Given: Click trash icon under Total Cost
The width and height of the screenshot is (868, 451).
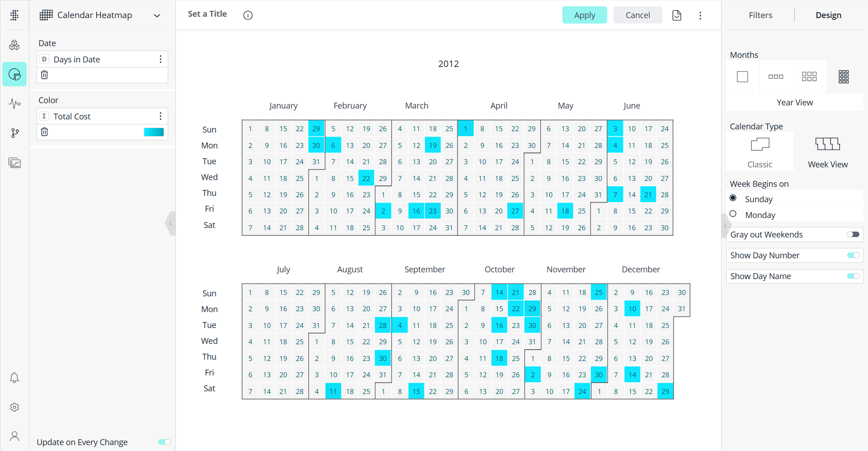Looking at the screenshot, I should [44, 132].
